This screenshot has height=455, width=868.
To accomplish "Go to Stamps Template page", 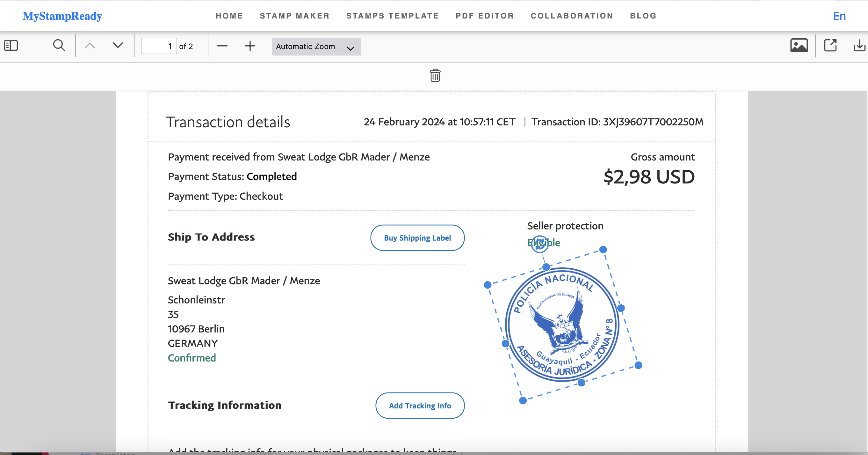I will click(393, 16).
